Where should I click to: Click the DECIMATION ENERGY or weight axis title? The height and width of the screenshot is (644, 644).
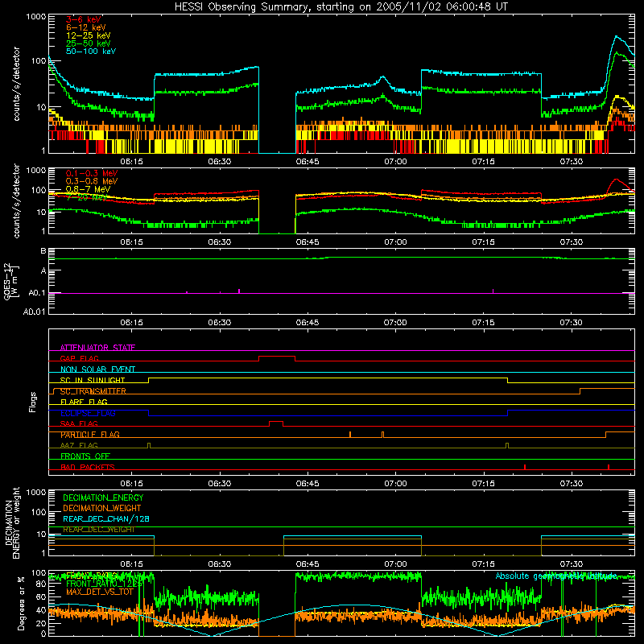pos(11,522)
